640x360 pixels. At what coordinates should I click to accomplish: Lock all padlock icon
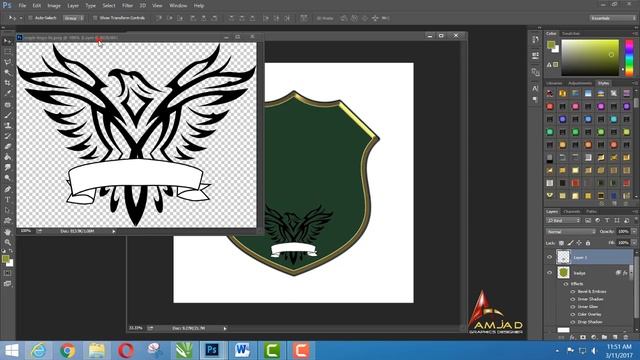pyautogui.click(x=588, y=243)
